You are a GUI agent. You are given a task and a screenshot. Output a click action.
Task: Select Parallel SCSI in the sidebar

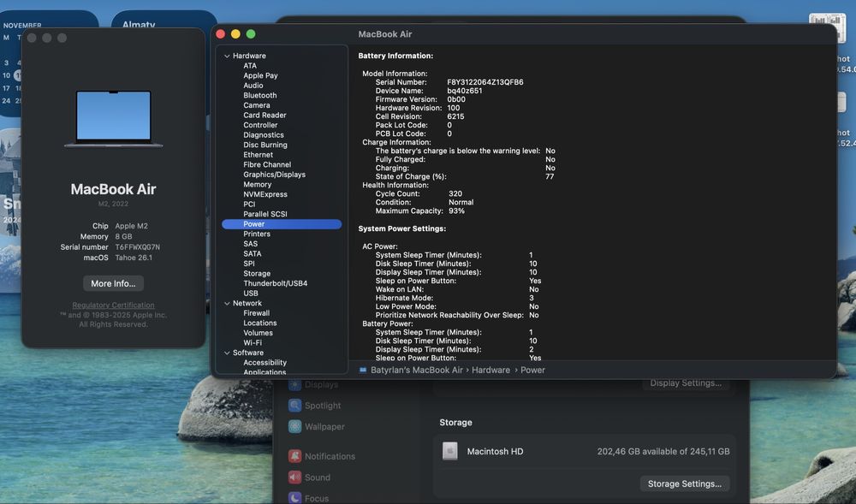pyautogui.click(x=265, y=214)
